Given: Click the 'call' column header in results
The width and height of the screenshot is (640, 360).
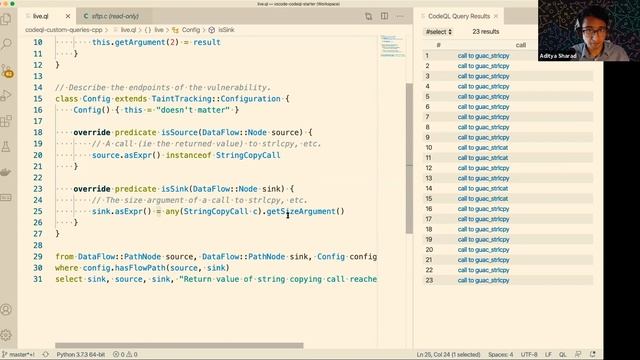Looking at the screenshot, I should click(520, 45).
